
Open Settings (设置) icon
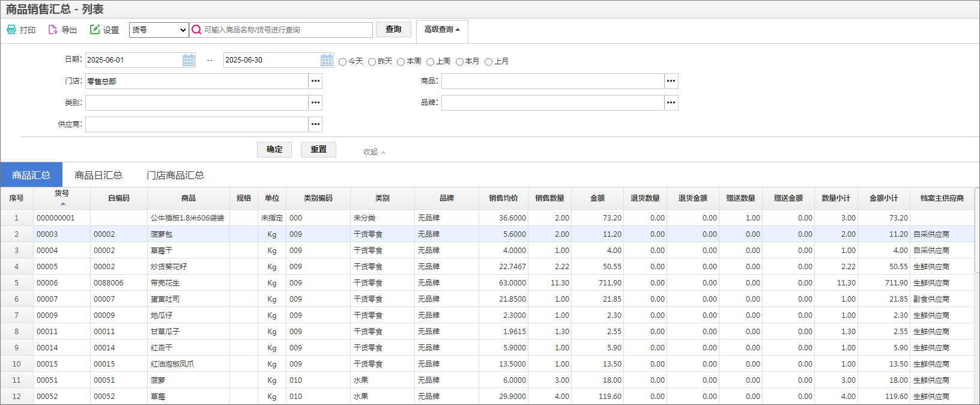[95, 29]
